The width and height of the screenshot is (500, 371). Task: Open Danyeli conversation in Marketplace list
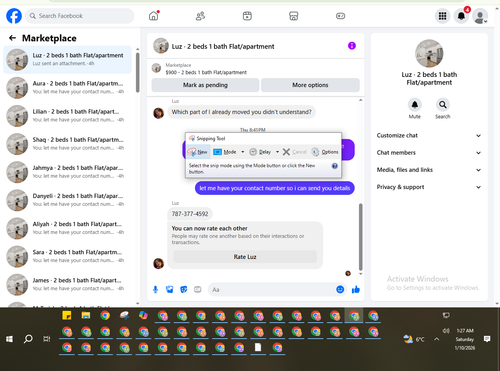pos(67,200)
